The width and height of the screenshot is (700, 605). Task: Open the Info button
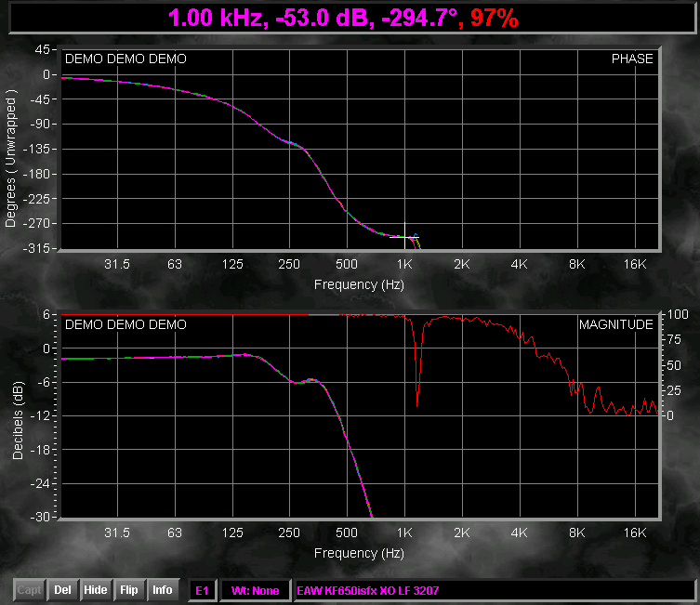(163, 590)
